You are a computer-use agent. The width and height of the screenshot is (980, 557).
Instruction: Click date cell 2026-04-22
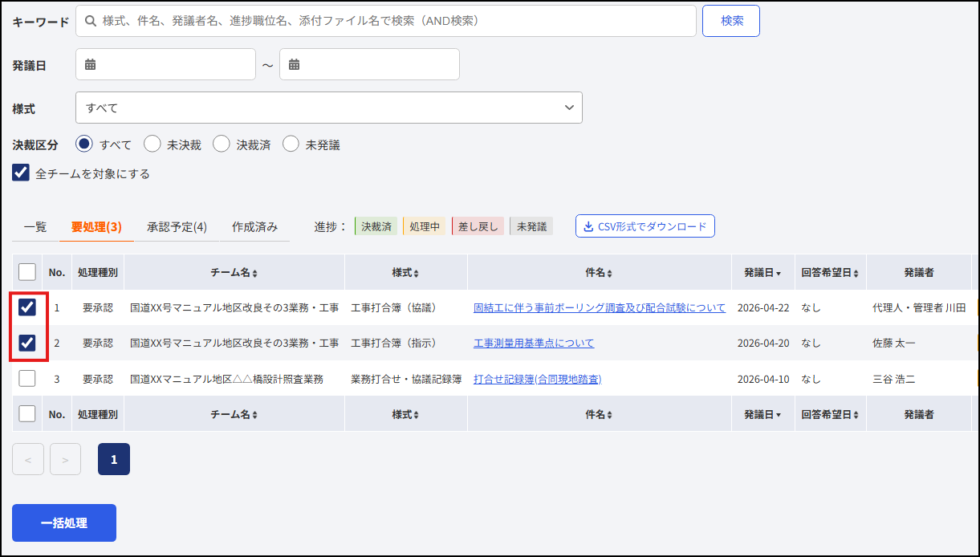tap(763, 308)
